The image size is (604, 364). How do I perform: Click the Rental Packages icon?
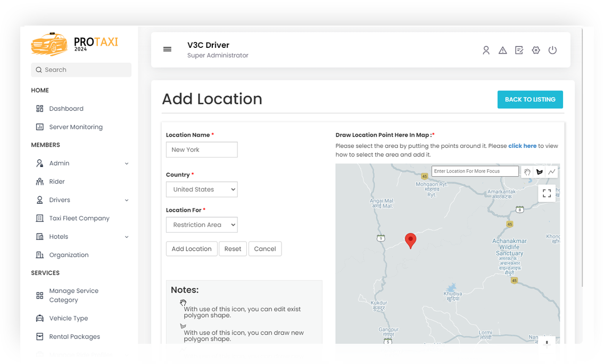[40, 337]
